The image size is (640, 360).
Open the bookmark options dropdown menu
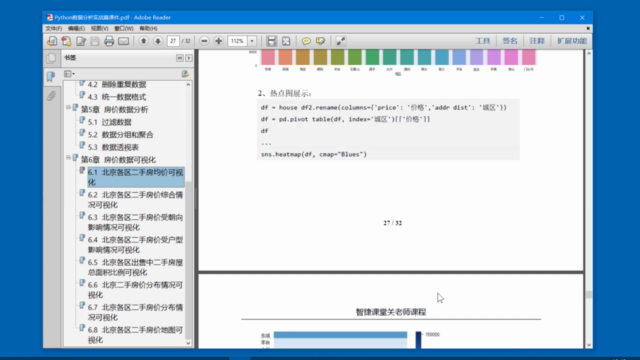(69, 74)
